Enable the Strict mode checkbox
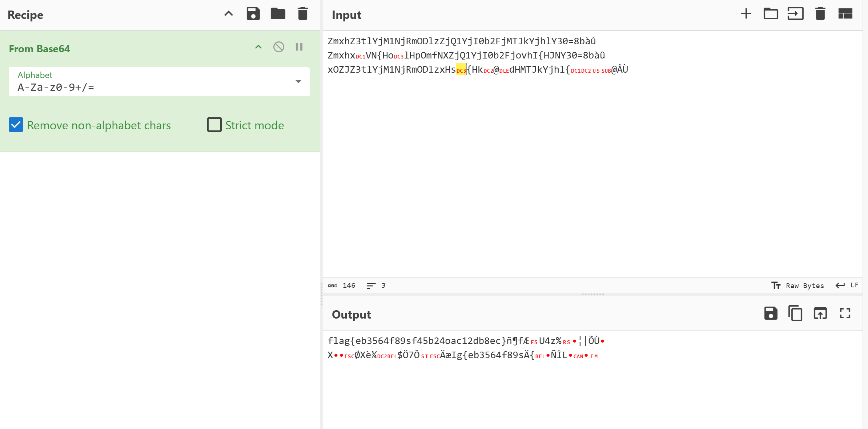 [214, 125]
